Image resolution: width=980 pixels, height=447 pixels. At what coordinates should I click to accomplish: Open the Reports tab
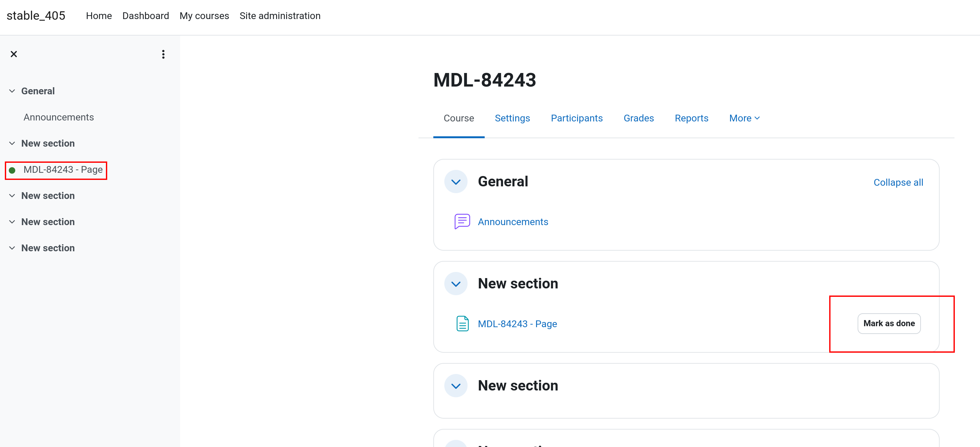[x=691, y=118]
